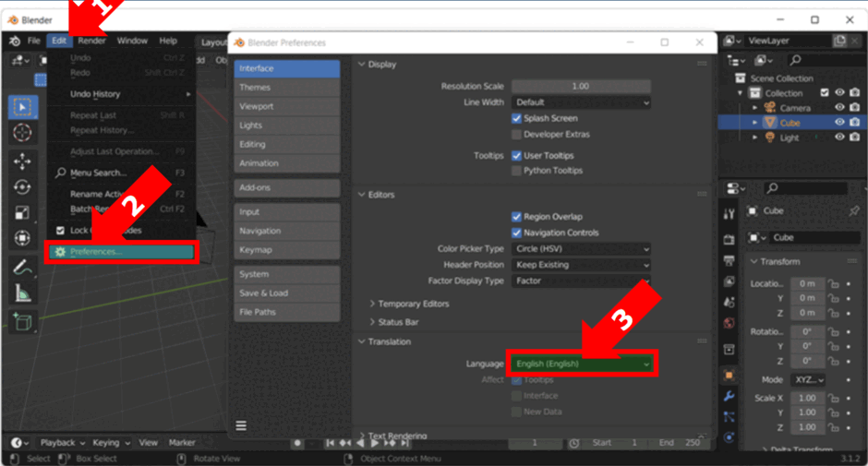Click Preferences in the Edit menu

pyautogui.click(x=121, y=252)
